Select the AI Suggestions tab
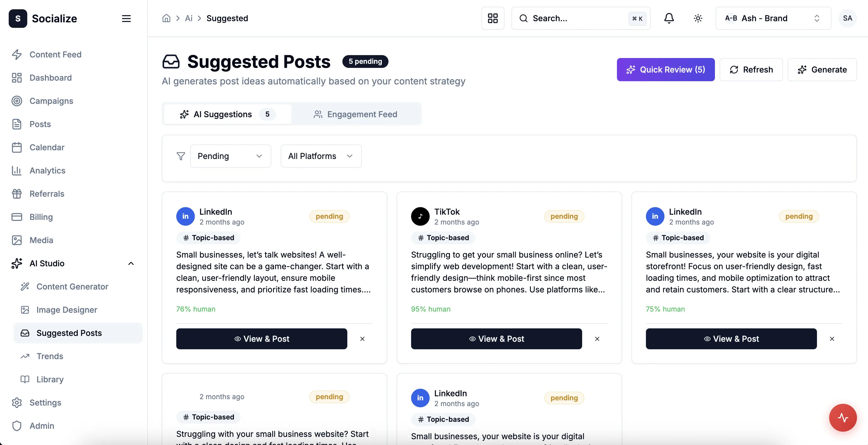 228,114
